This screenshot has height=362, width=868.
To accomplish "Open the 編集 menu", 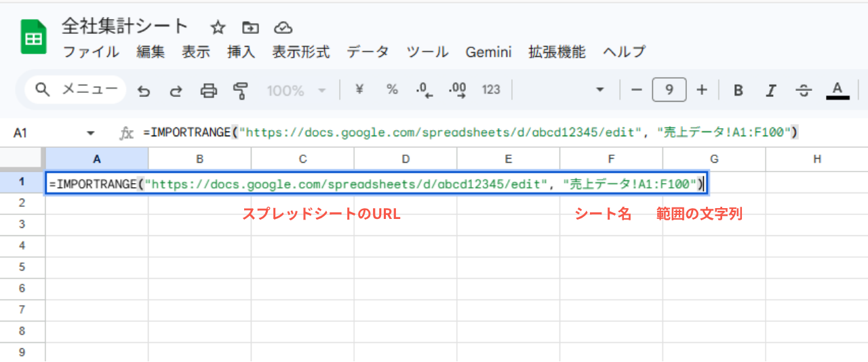I will [x=151, y=52].
